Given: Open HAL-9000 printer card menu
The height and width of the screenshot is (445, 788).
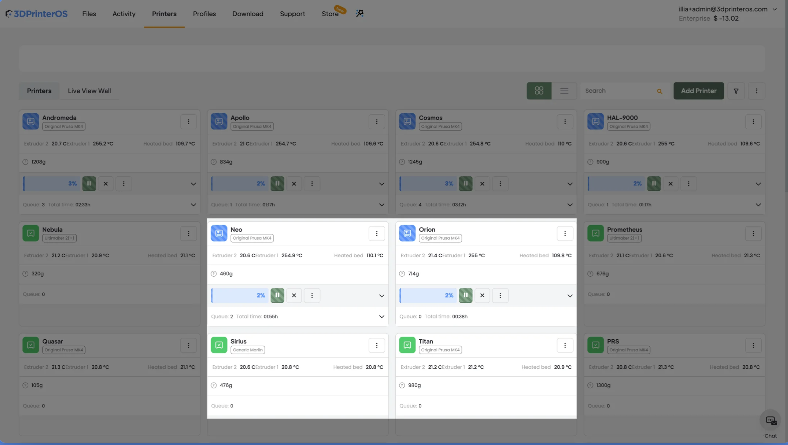Looking at the screenshot, I should 753,121.
